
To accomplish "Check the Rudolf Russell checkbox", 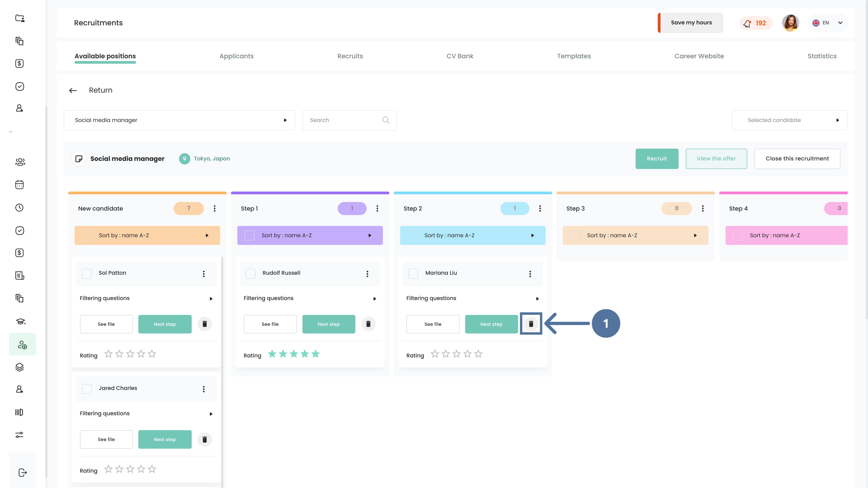I will click(x=250, y=274).
